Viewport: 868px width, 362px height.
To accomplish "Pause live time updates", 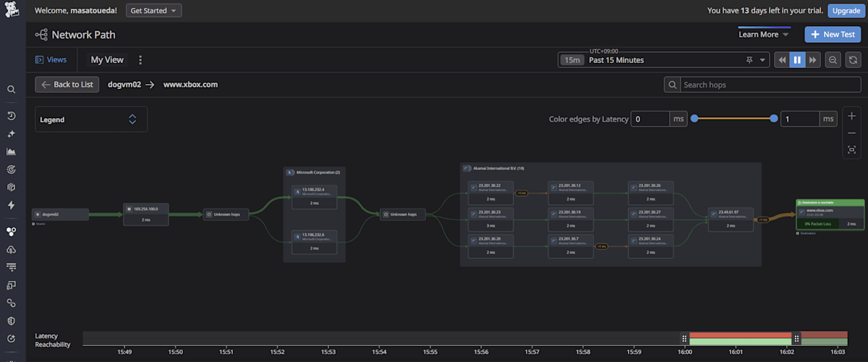I will 797,60.
